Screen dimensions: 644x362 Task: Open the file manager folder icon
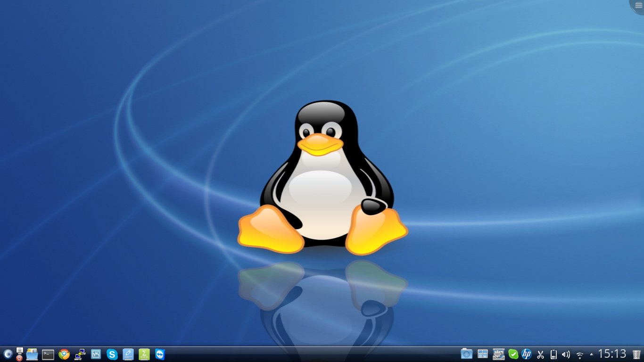pos(32,354)
